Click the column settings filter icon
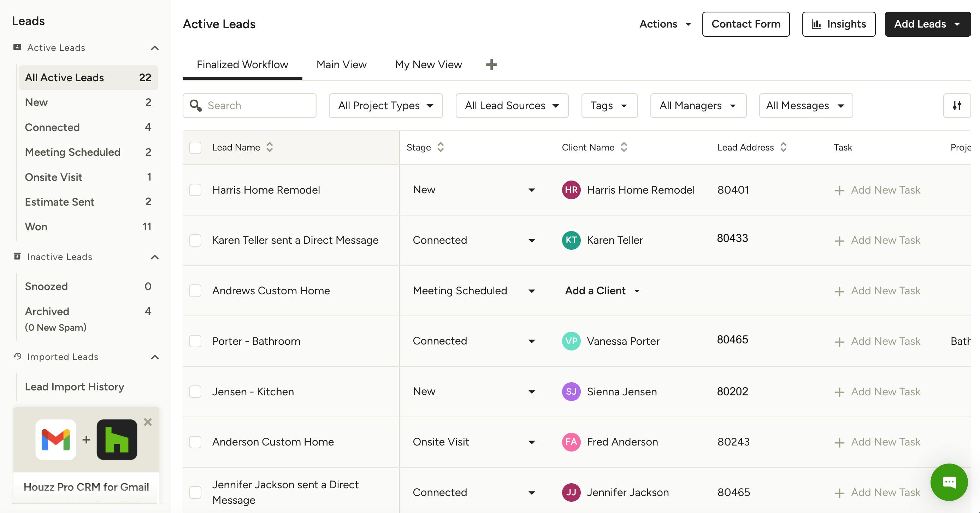 [x=957, y=105]
